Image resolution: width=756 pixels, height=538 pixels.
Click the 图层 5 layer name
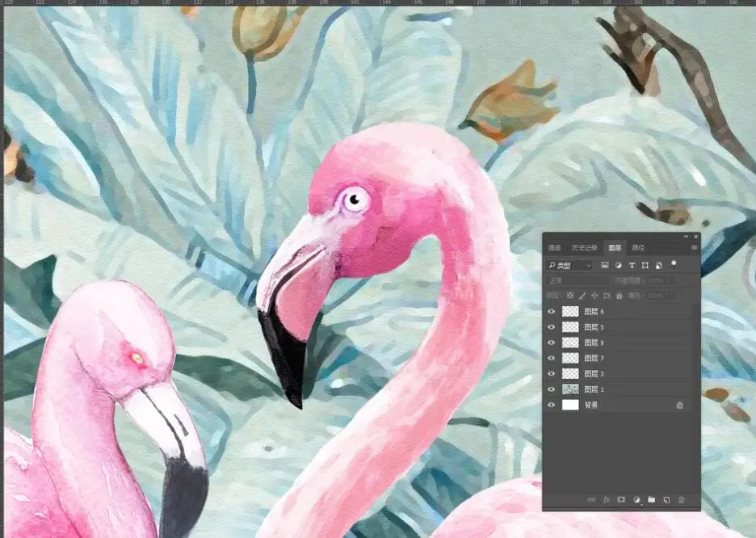(x=594, y=327)
